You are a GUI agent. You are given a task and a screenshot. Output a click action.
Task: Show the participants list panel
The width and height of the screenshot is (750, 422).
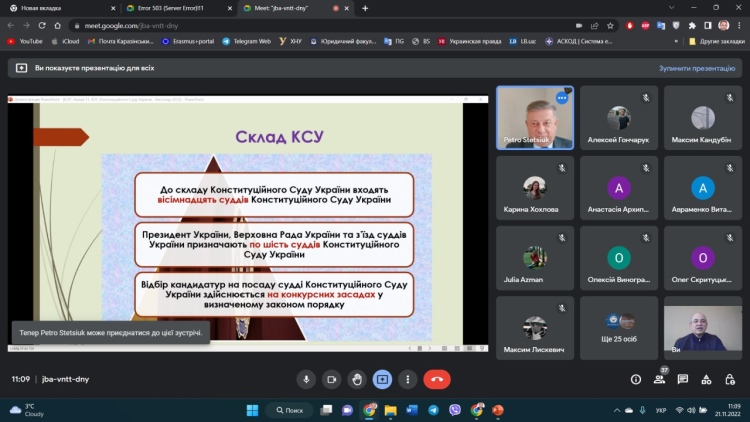659,379
